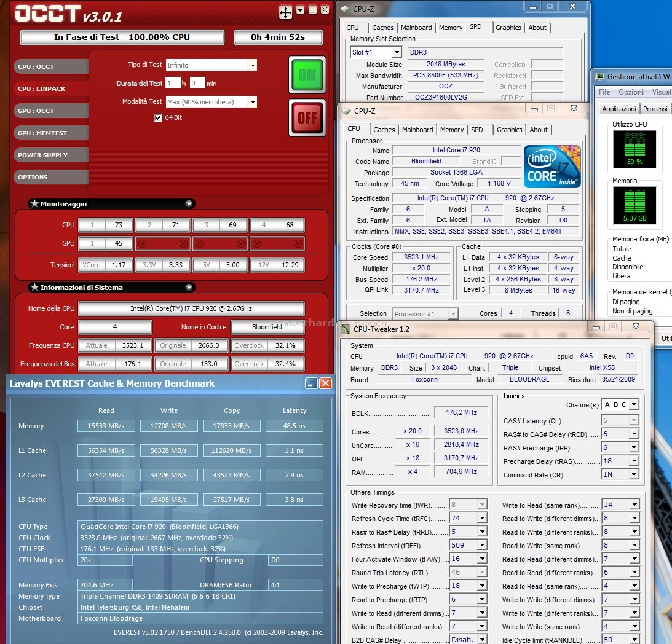Click the front CPU-Z window title icon
The height and width of the screenshot is (644, 672).
pyautogui.click(x=346, y=111)
